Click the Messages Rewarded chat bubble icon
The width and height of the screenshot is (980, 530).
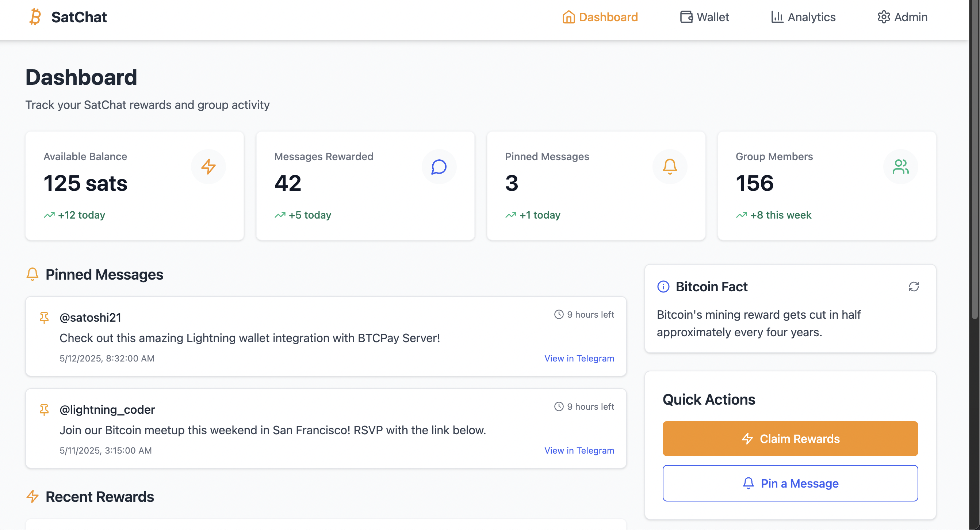(439, 167)
